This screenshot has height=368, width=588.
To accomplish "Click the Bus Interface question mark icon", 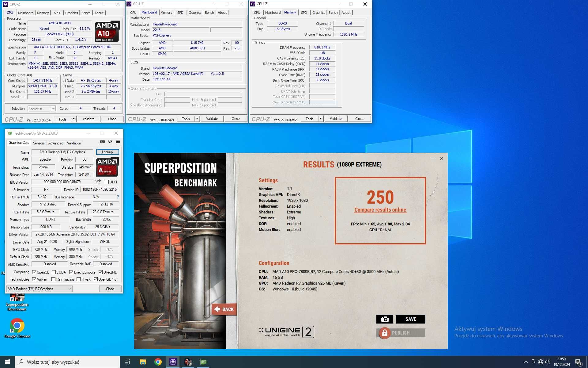I will 118,197.
